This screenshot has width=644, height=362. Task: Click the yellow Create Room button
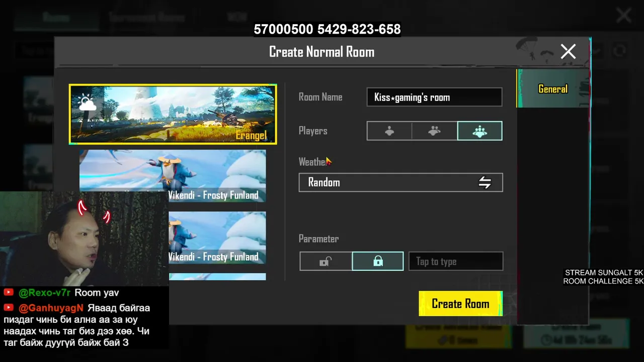(460, 304)
